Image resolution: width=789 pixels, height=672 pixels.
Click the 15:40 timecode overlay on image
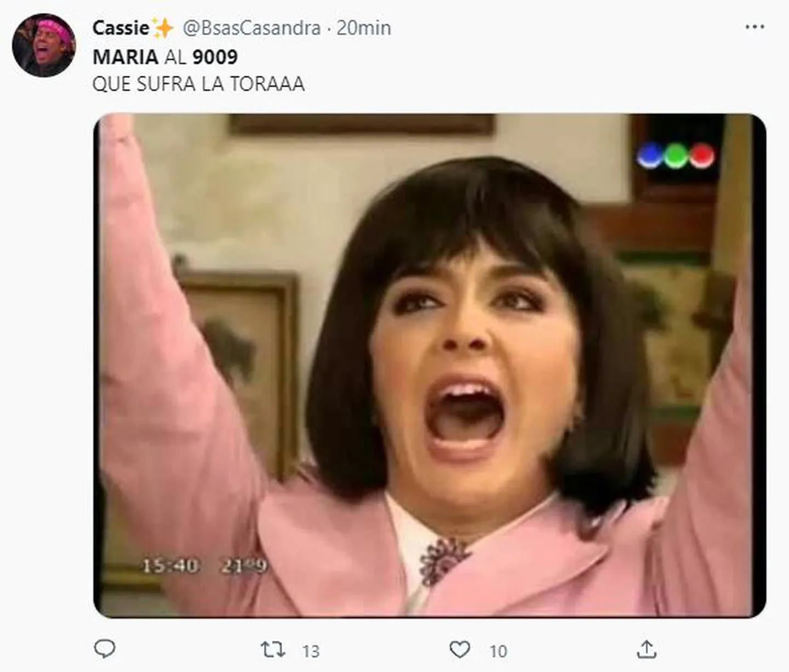[x=170, y=566]
